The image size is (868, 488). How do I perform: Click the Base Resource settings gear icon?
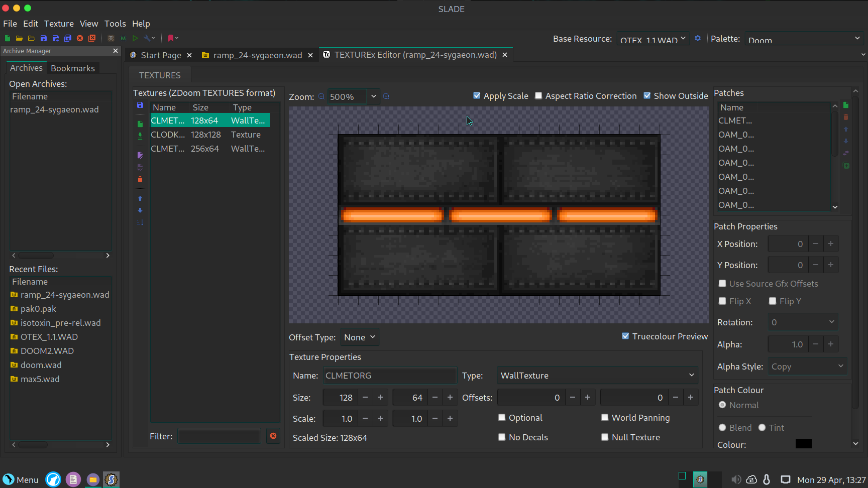(698, 38)
